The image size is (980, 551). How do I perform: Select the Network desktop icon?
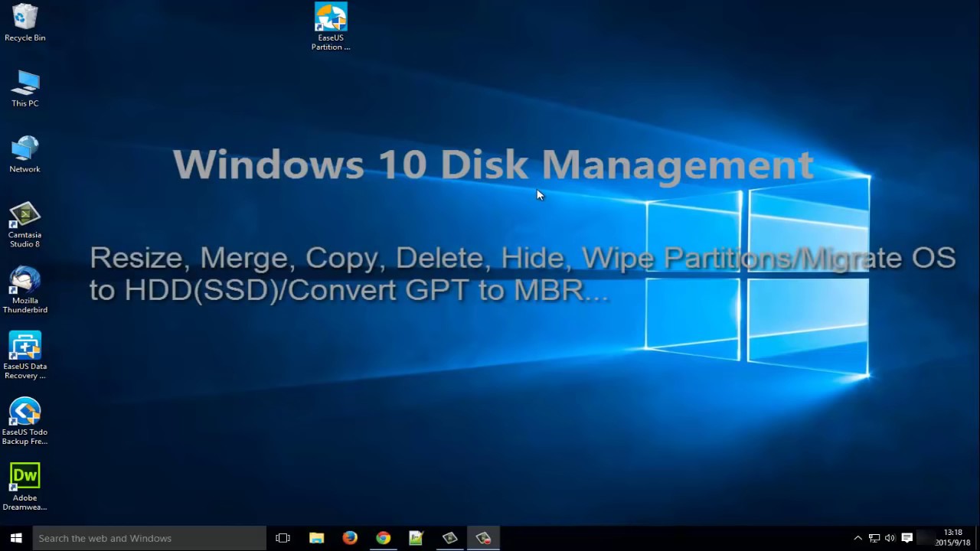[24, 154]
